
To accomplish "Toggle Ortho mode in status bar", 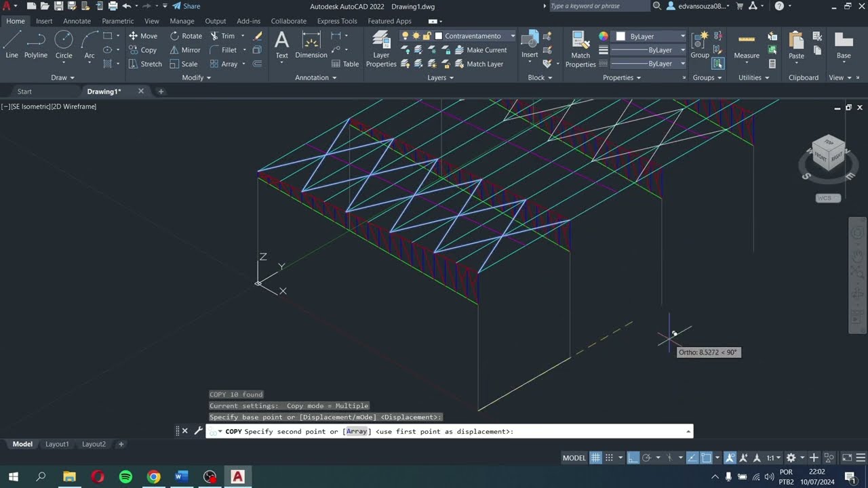I will coord(632,457).
